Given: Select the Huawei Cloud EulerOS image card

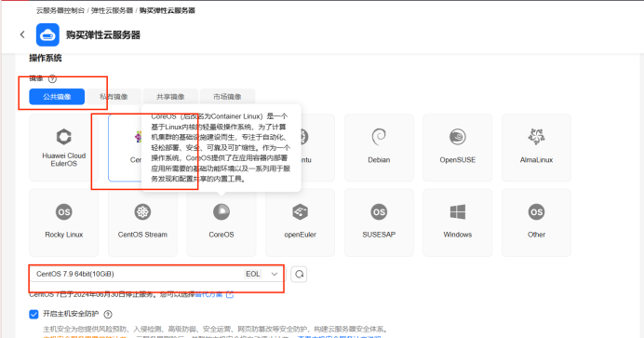Looking at the screenshot, I should coord(63,148).
